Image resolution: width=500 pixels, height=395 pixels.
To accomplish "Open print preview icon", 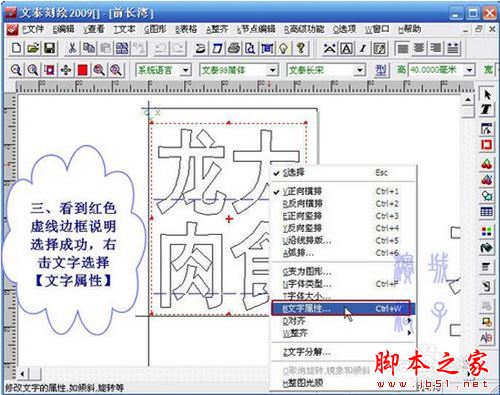I will click(x=250, y=49).
